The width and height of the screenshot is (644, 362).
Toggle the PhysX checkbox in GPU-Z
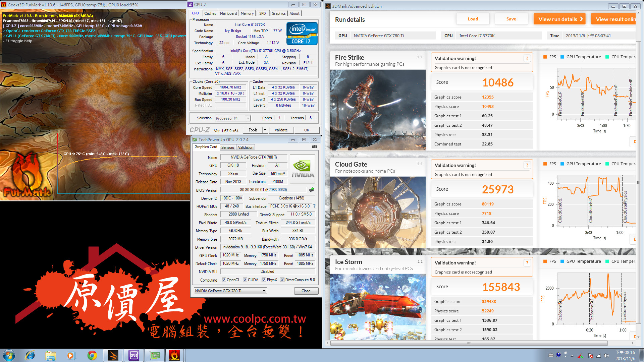click(x=264, y=280)
